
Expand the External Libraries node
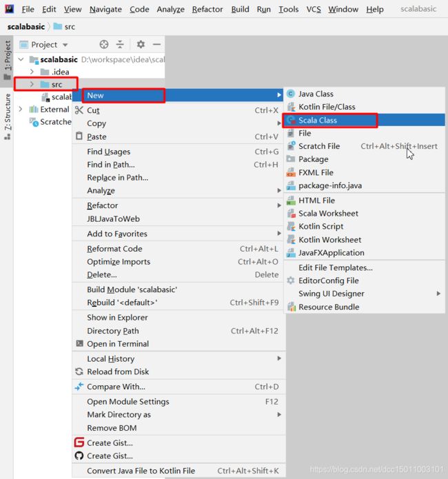21,109
